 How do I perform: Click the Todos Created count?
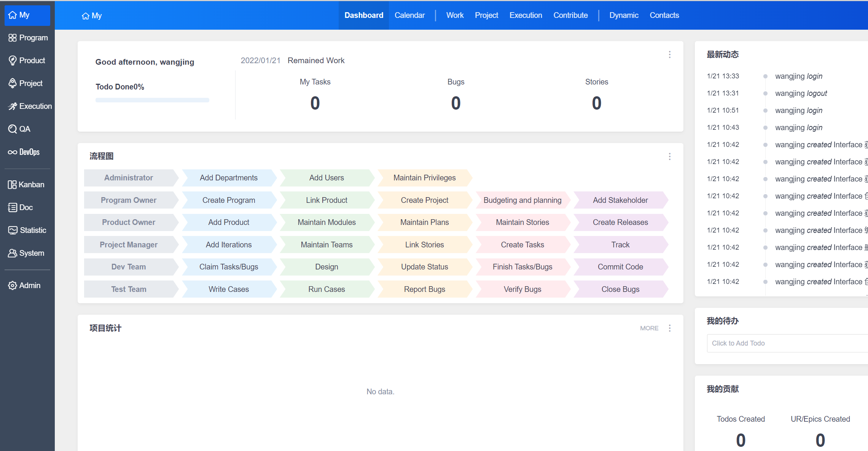point(741,440)
